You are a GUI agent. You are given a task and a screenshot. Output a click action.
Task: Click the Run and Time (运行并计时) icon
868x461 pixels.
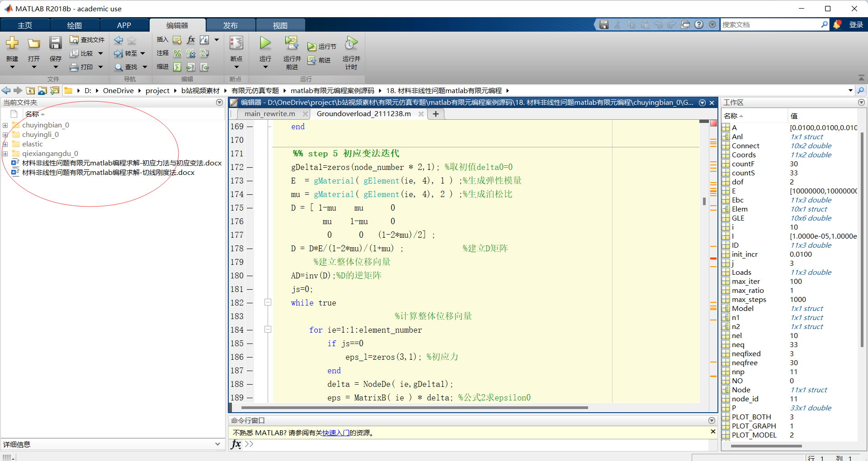(x=351, y=44)
